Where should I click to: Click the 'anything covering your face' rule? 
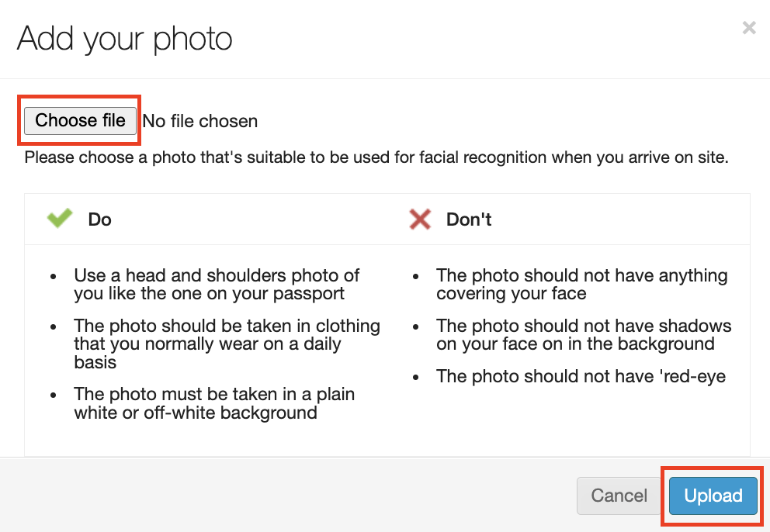(x=581, y=285)
